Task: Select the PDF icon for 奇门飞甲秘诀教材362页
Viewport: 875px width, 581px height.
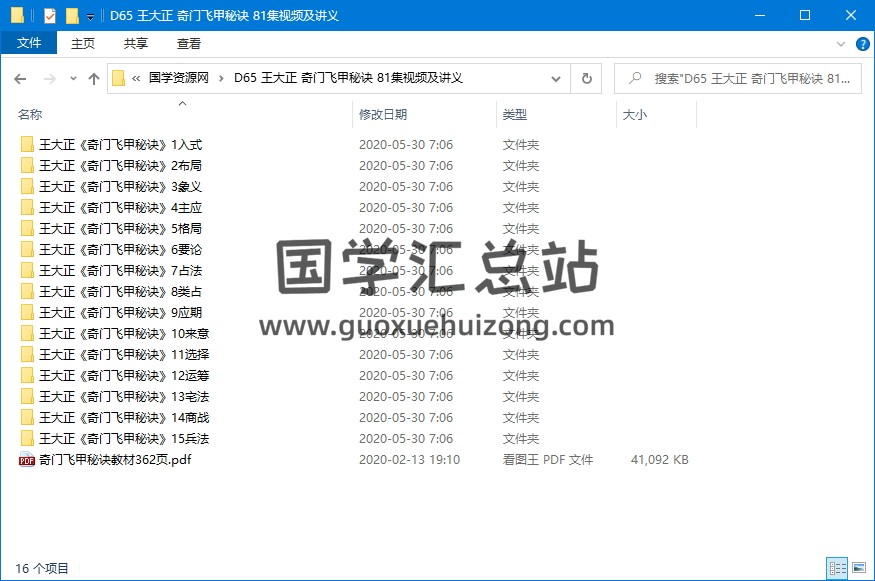Action: (x=27, y=460)
